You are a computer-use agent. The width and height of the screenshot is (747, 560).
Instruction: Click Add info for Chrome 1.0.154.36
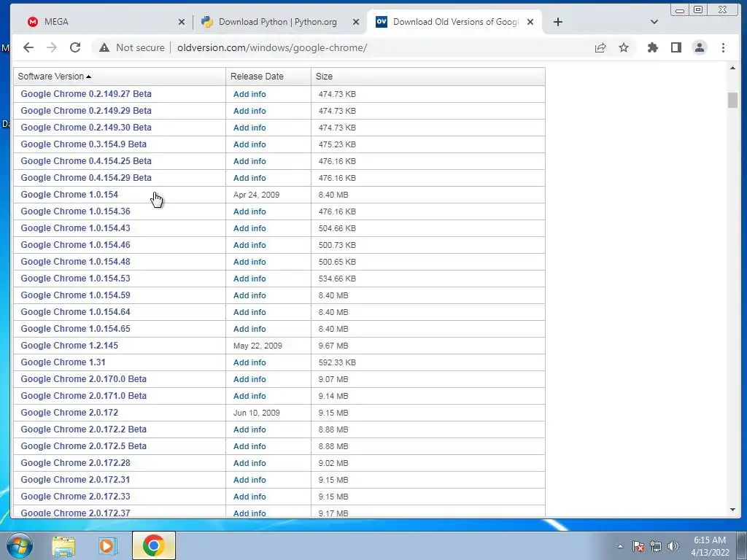pyautogui.click(x=249, y=211)
